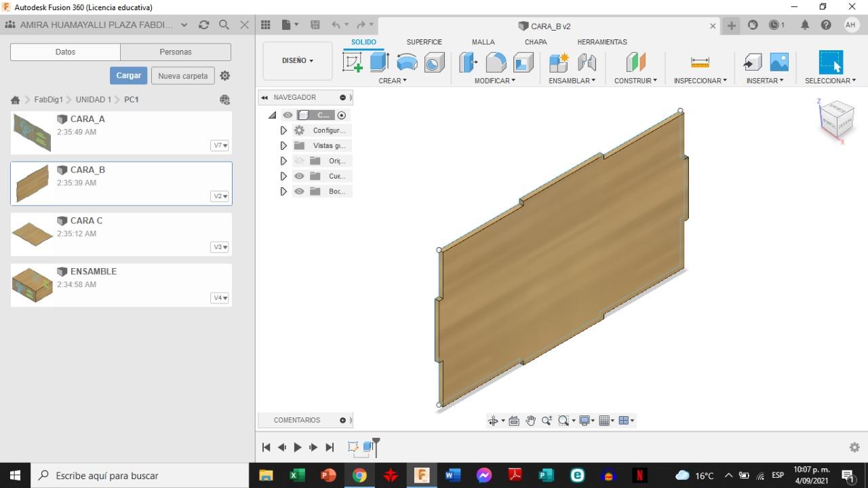Expand the Configuración del documento node
The image size is (868, 488).
(283, 130)
